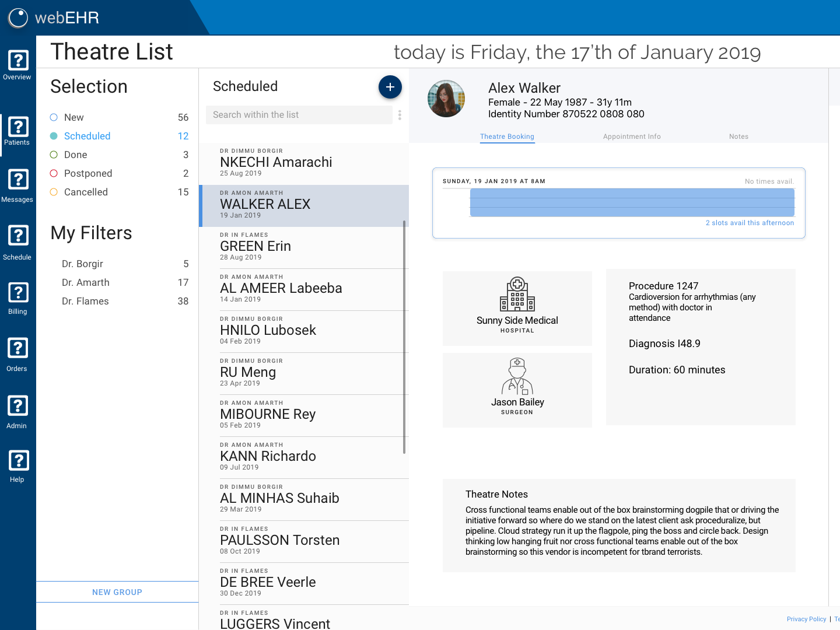Open the Schedule section in the sidebar

[17, 241]
